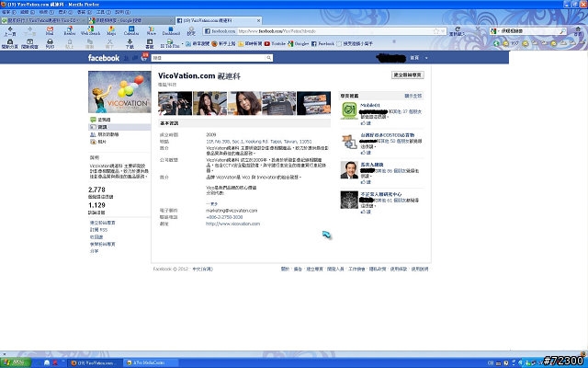Open the first photo strip thumbnail
The width and height of the screenshot is (588, 368).
pyautogui.click(x=175, y=103)
